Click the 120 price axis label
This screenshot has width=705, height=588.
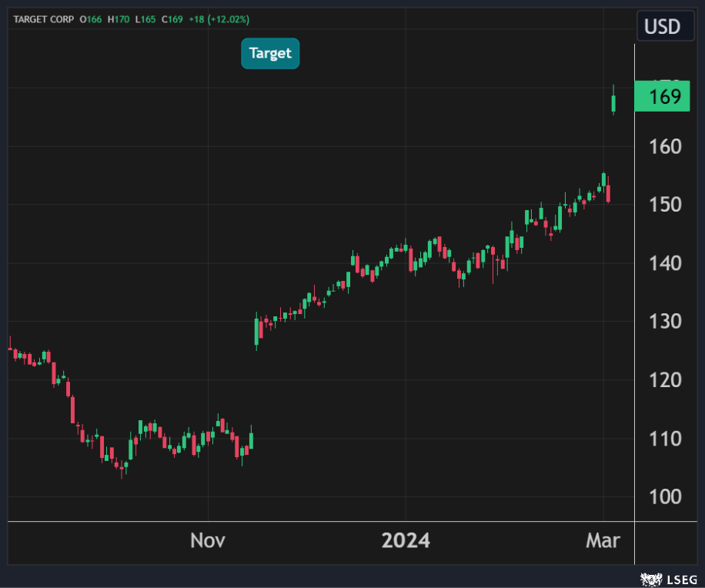click(x=664, y=380)
